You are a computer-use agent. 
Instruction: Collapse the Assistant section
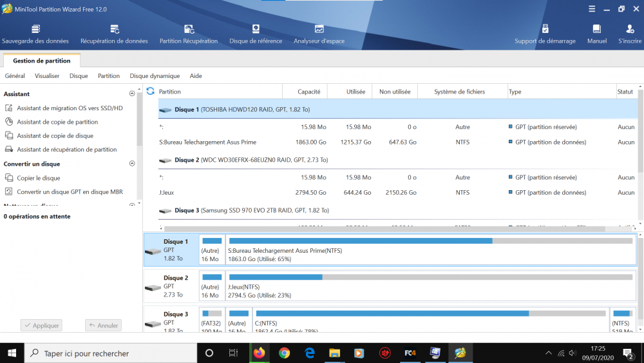point(132,94)
